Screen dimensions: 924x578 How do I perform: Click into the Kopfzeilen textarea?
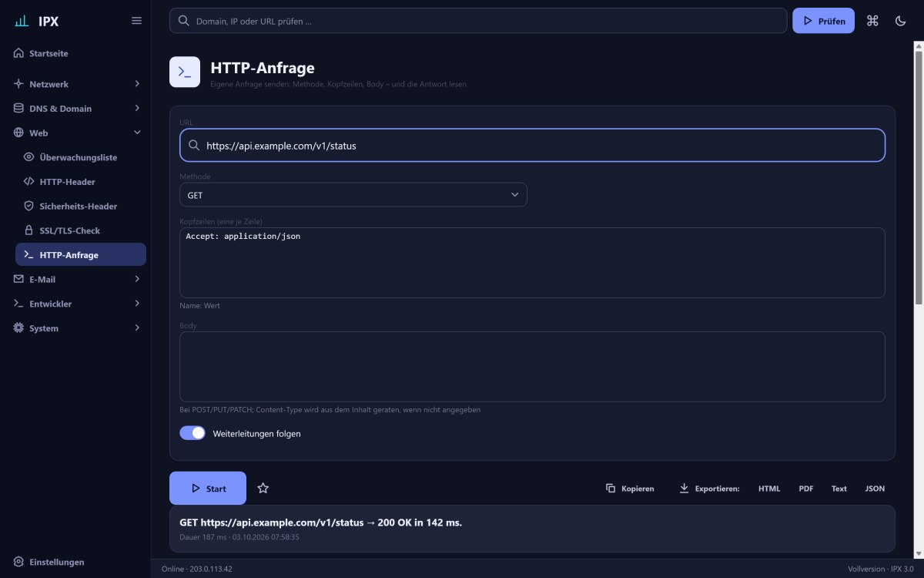(x=532, y=263)
